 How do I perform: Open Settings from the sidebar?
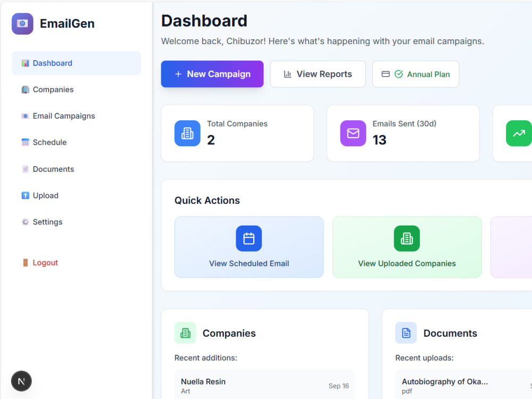(x=76, y=222)
